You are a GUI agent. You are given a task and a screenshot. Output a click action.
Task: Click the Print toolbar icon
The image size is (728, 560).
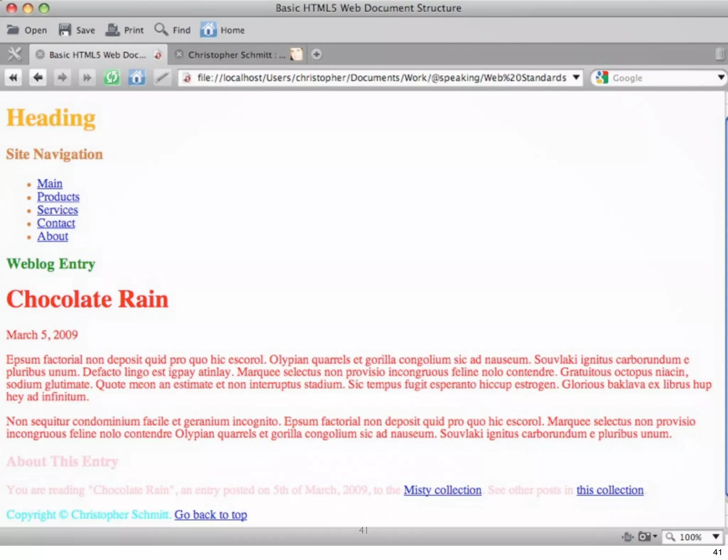tap(113, 30)
